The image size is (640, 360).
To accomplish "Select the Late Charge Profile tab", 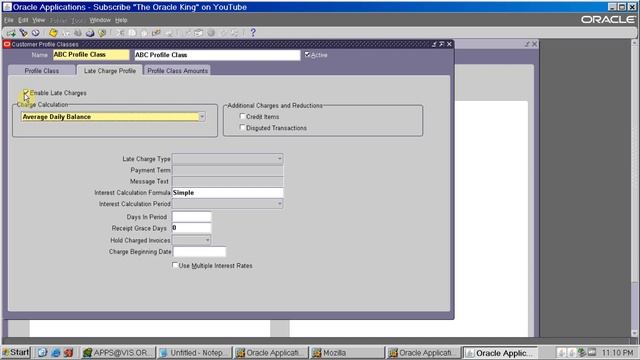I will 110,71.
